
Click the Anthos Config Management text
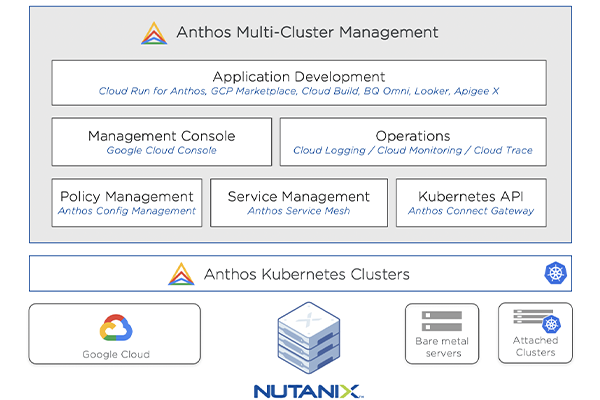click(x=126, y=211)
